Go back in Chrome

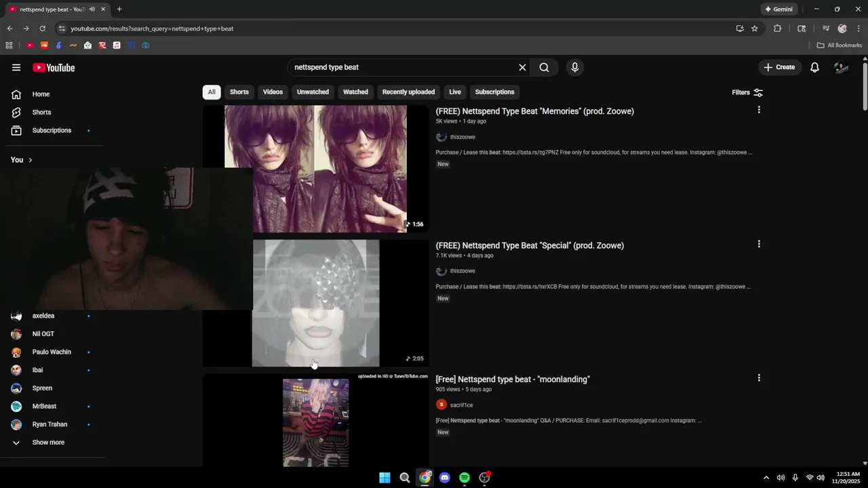coord(9,28)
